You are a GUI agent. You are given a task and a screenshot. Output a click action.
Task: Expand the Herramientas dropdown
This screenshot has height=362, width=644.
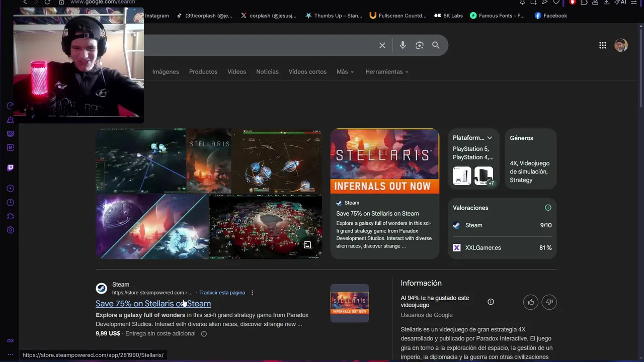[x=387, y=72]
